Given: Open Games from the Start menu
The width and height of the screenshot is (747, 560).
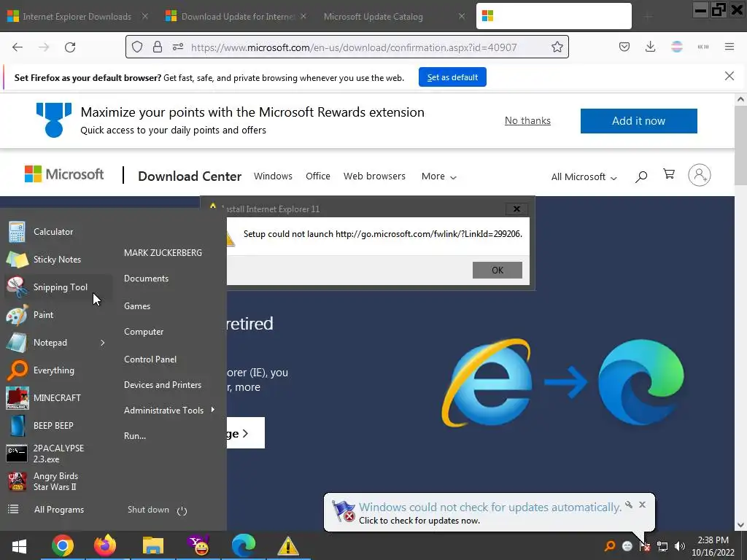Looking at the screenshot, I should coord(137,306).
